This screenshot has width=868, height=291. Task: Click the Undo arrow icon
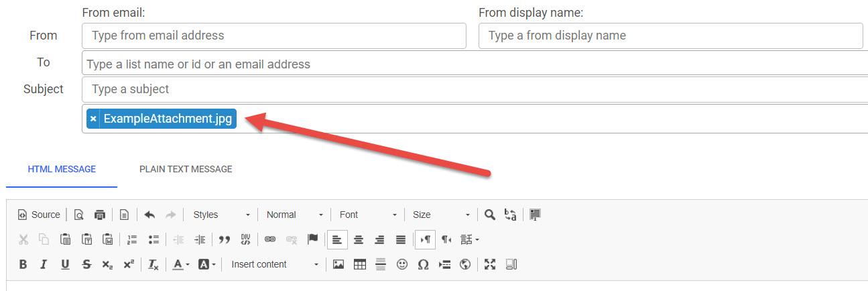(149, 215)
